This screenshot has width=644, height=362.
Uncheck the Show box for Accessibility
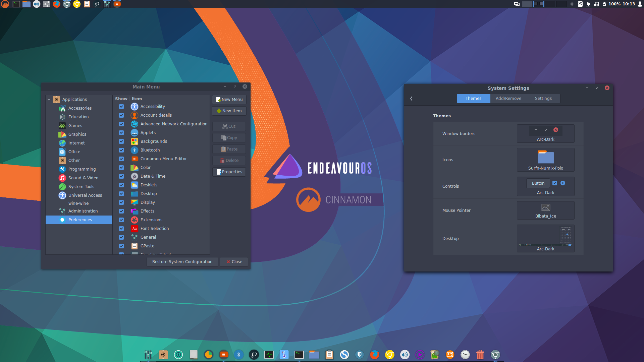click(121, 107)
